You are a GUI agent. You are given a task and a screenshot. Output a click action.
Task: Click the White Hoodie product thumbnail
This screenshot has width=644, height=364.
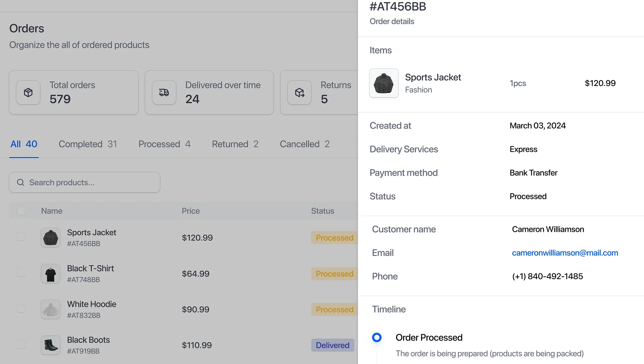[x=50, y=309]
